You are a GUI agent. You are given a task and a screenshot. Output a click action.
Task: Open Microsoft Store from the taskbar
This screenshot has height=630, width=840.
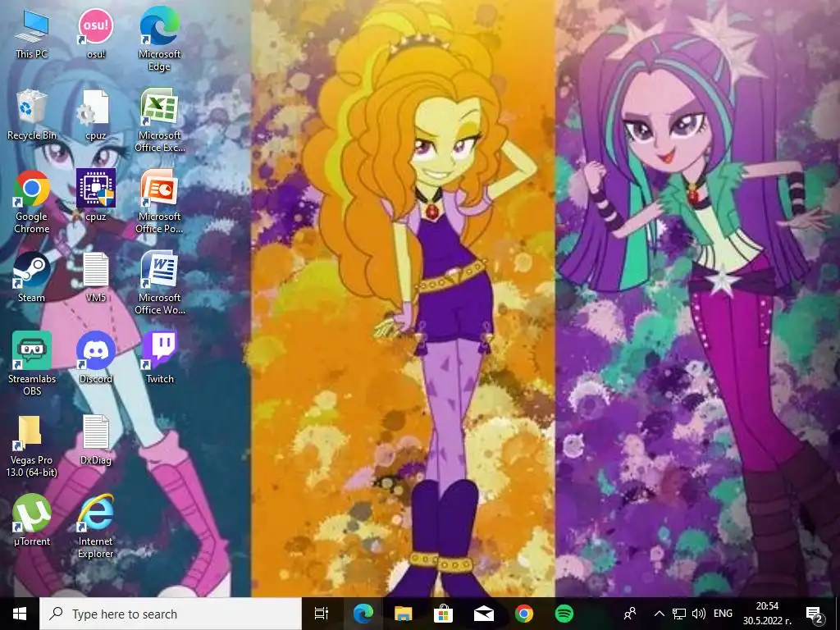point(443,614)
